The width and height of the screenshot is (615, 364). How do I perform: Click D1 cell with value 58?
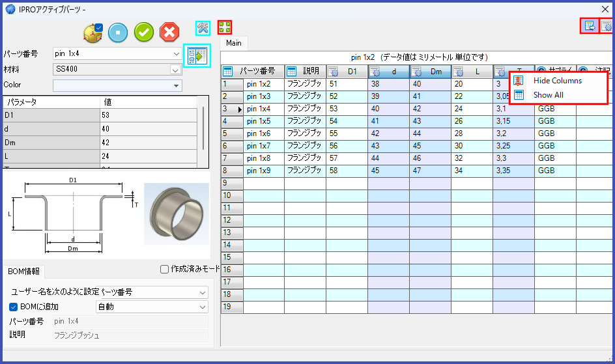347,171
